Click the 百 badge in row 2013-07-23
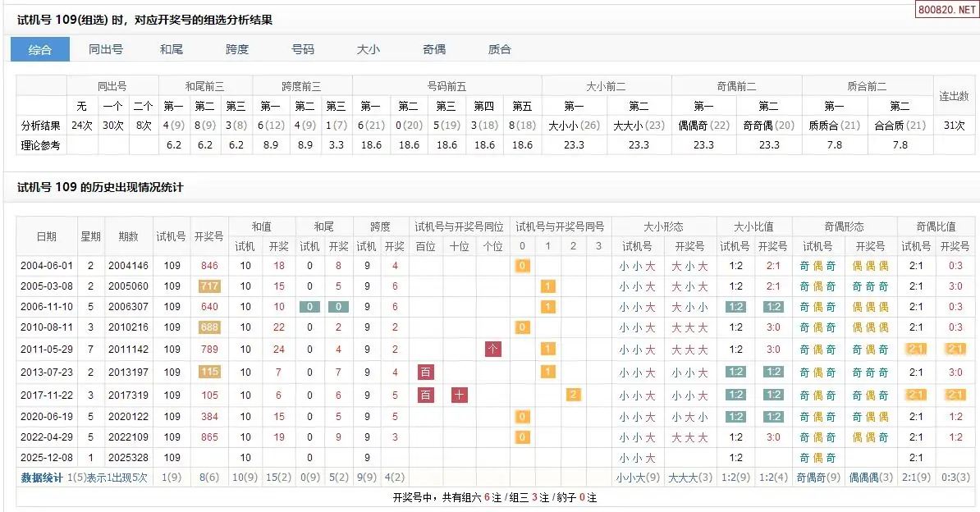 [426, 373]
